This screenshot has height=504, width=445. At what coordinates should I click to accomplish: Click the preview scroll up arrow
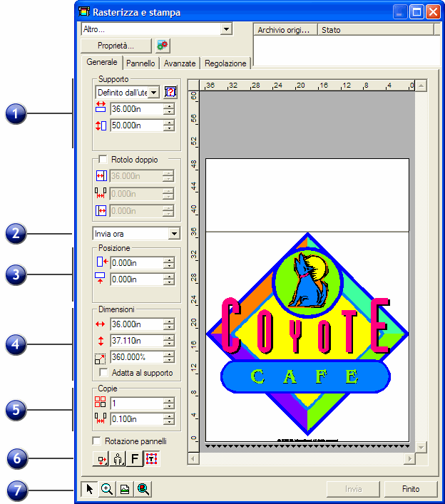(421, 86)
